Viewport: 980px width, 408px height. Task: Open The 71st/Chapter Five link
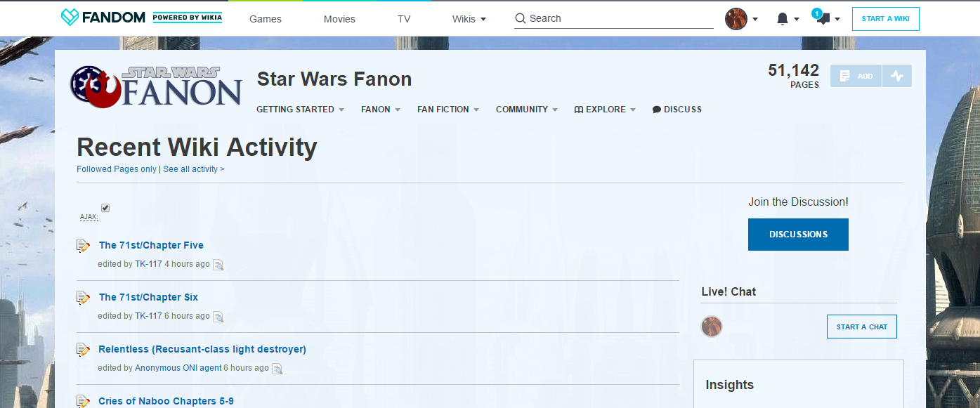(x=151, y=245)
